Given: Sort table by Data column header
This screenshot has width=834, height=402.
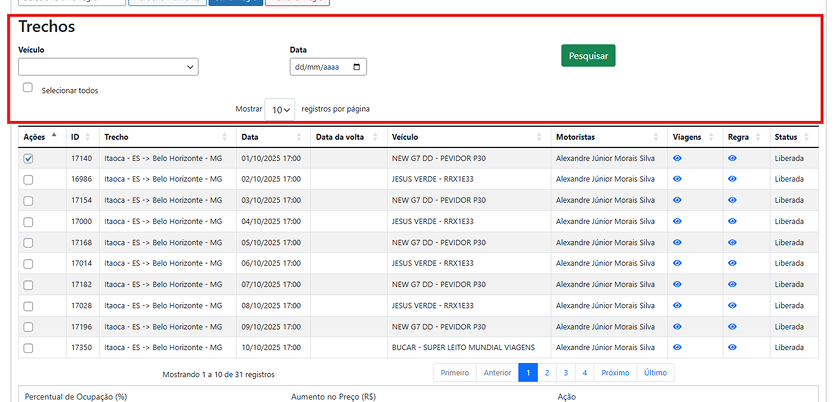Looking at the screenshot, I should 270,137.
